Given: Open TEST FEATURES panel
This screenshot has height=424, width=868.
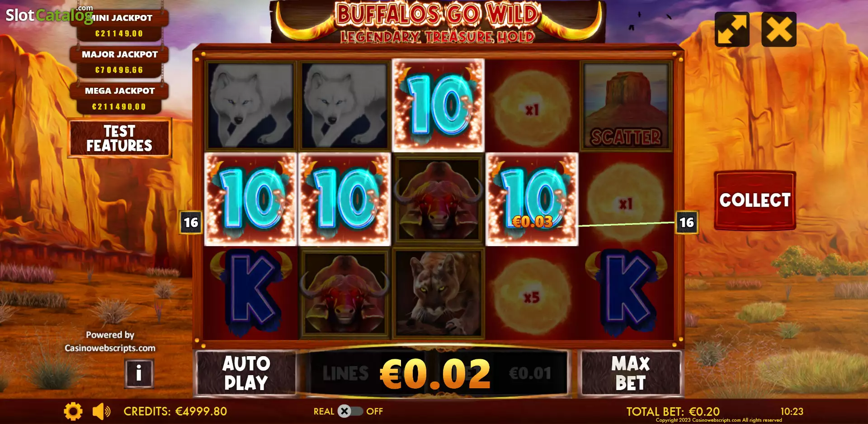Looking at the screenshot, I should pos(119,138).
